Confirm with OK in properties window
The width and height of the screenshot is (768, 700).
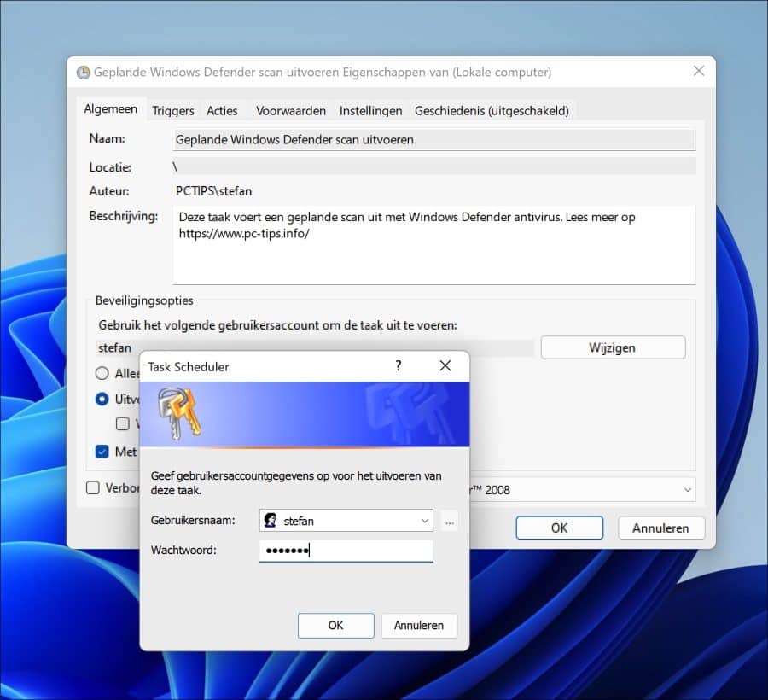pyautogui.click(x=559, y=528)
